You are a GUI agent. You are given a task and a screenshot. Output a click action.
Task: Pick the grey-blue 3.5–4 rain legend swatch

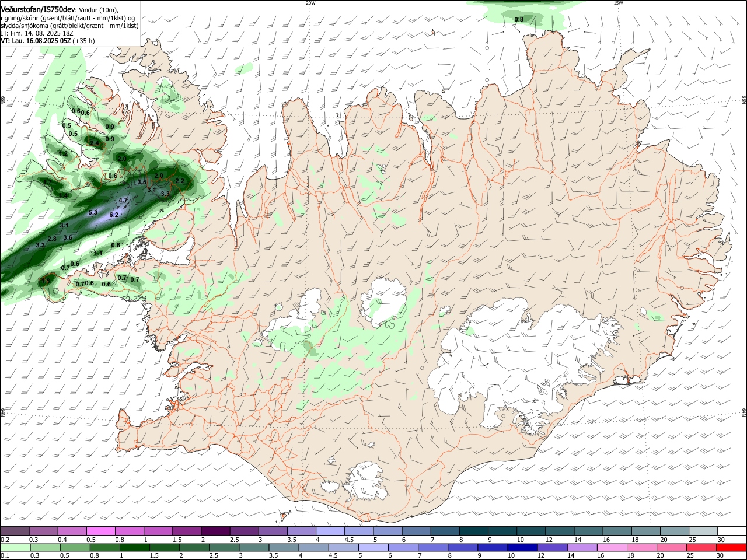tap(284, 547)
